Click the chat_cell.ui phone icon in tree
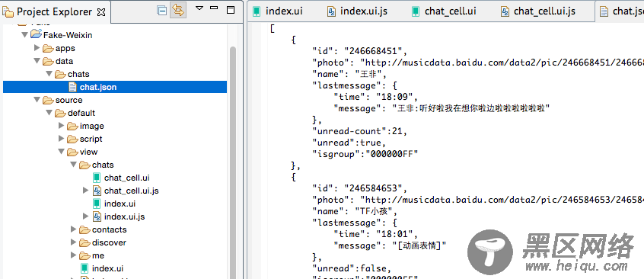Viewport: 644px width, 279px height. (97, 178)
